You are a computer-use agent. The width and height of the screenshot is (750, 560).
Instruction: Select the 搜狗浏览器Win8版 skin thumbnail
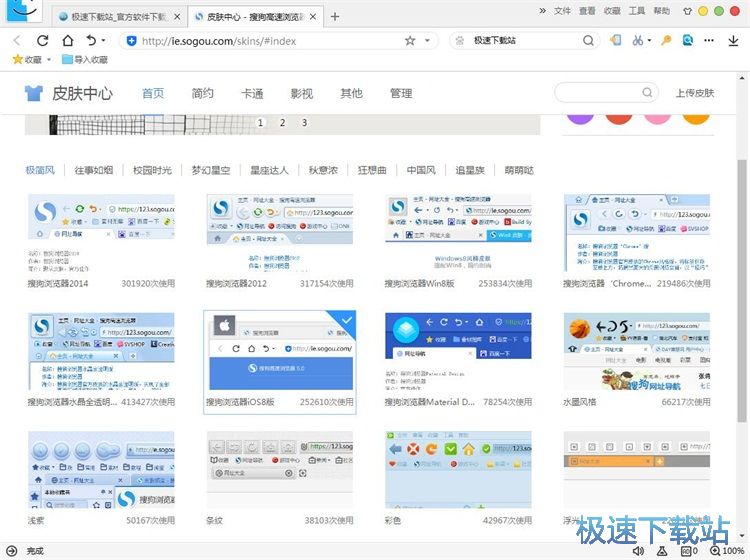coord(458,233)
